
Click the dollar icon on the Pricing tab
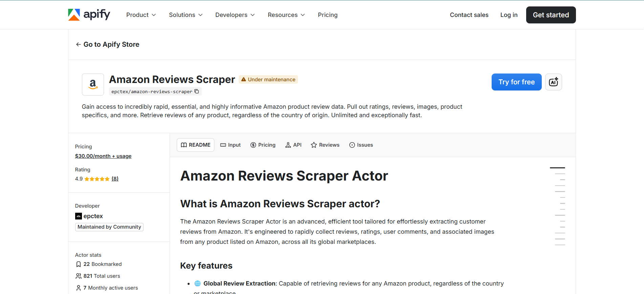253,145
